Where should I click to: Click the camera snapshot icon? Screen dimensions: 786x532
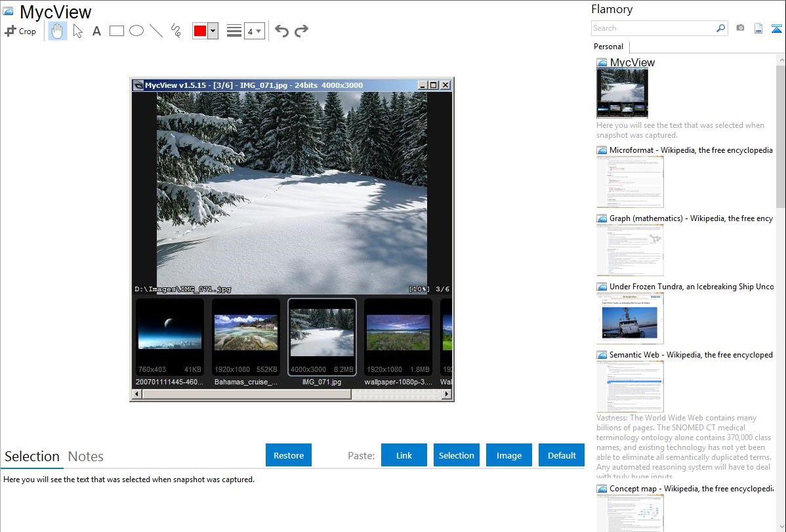[740, 28]
